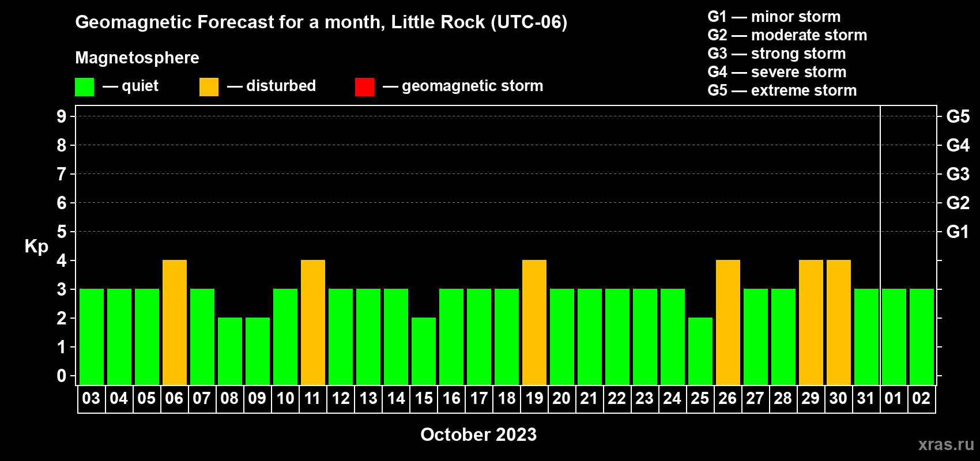Click the Kp axis title
The image size is (980, 461).
(x=36, y=247)
